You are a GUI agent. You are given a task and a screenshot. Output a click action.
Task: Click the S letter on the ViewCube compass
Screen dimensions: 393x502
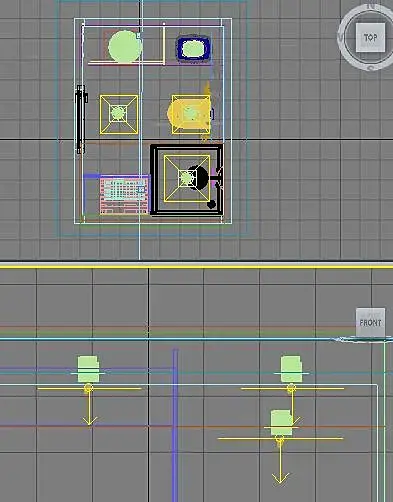point(371,68)
